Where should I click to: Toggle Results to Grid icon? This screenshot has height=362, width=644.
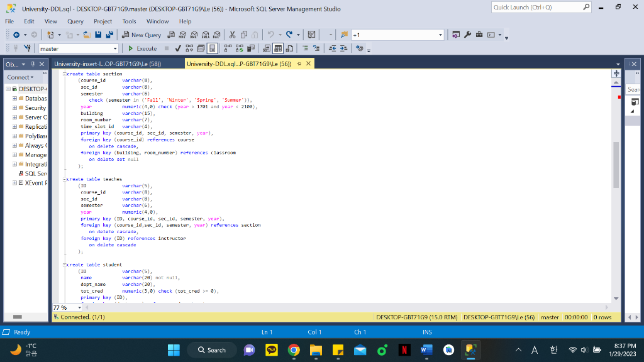[x=278, y=48]
